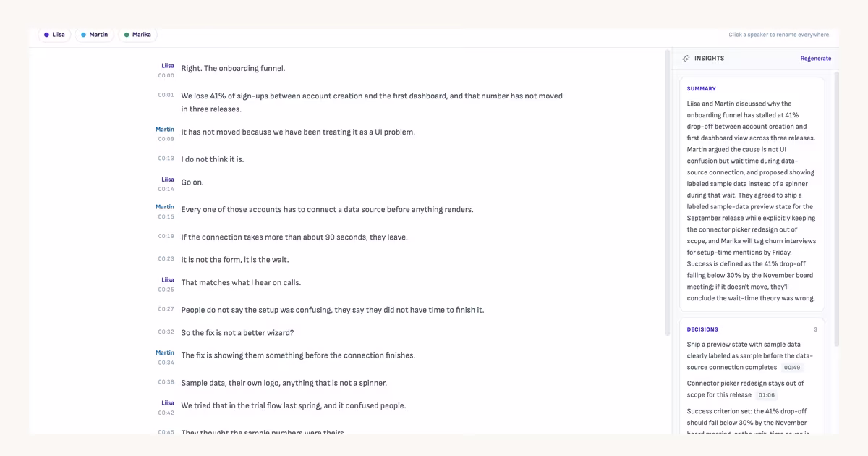Click the 00:09 timestamp under Martin
Viewport: 868px width, 456px height.
click(166, 139)
